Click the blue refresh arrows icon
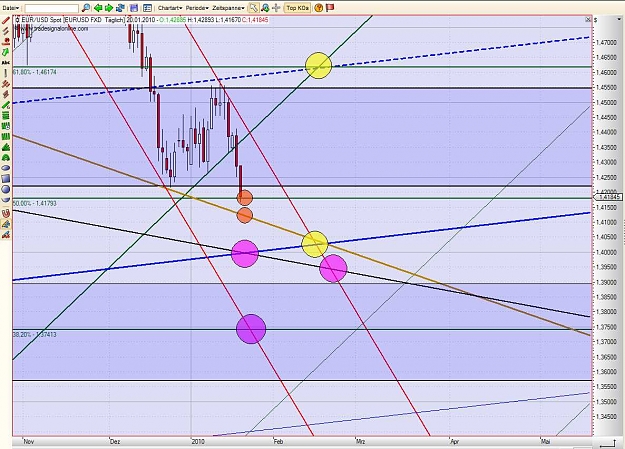625x449 pixels. click(x=120, y=8)
